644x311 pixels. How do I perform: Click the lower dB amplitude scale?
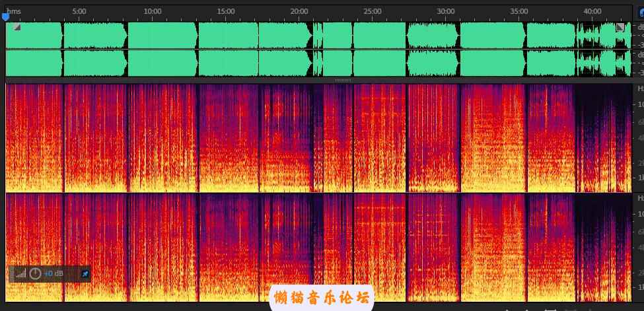[x=638, y=63]
